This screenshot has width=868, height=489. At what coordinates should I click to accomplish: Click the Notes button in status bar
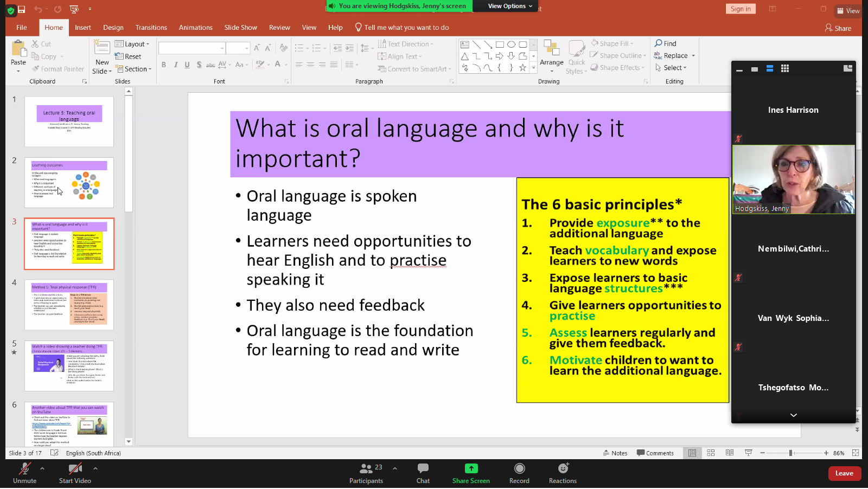(x=615, y=453)
